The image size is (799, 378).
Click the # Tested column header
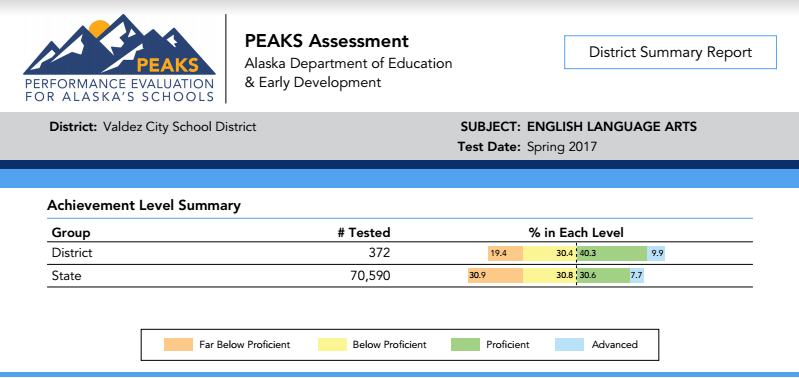(364, 233)
